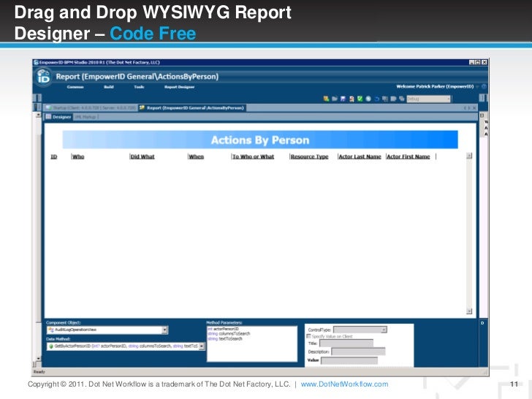The width and height of the screenshot is (532, 399).
Task: Switch to the Startup document tab
Action: pos(91,108)
